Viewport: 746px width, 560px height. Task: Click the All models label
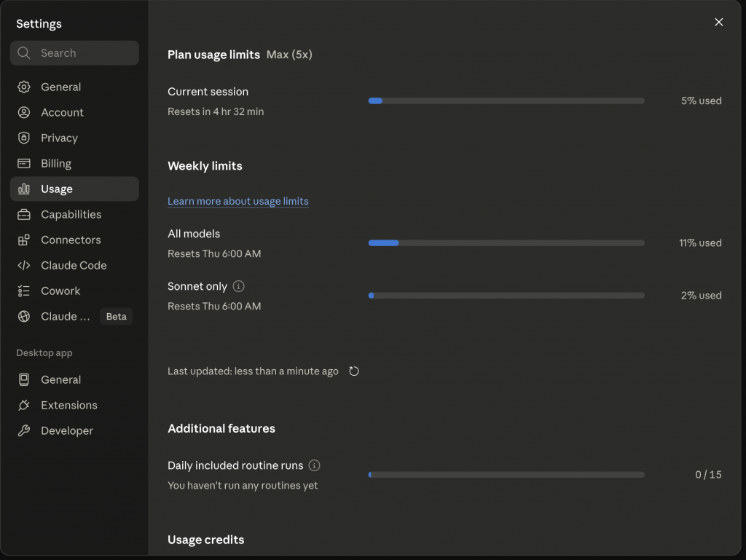click(x=194, y=234)
